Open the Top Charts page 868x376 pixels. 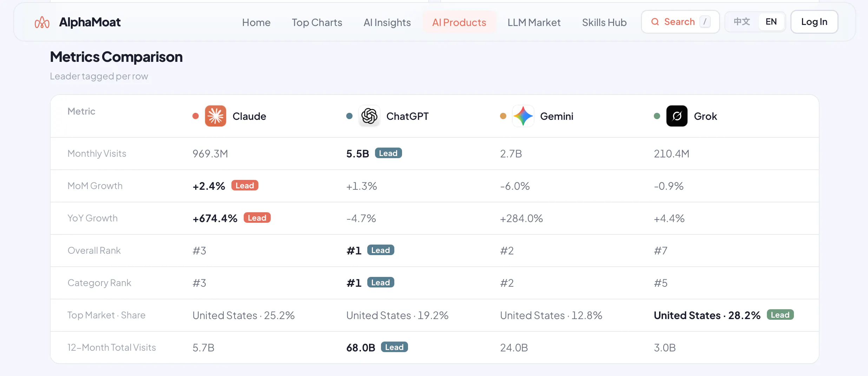pos(317,22)
